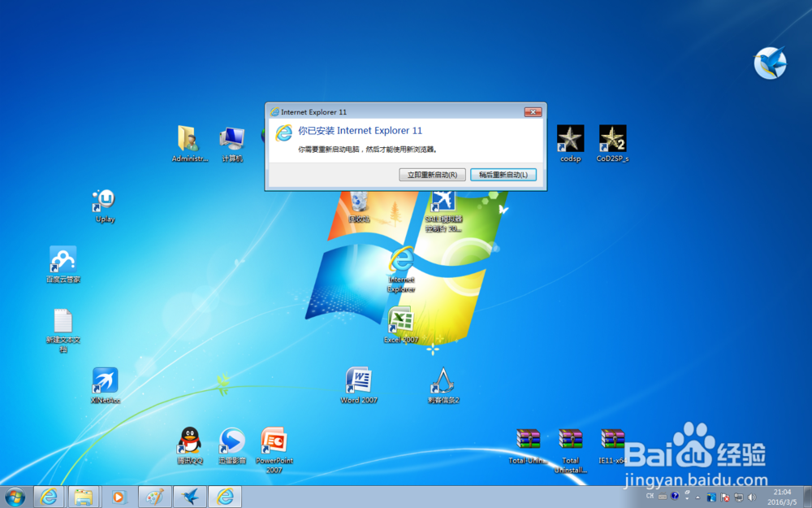This screenshot has height=508, width=812.
Task: Open the blue bird app taskbar icon
Action: click(189, 497)
